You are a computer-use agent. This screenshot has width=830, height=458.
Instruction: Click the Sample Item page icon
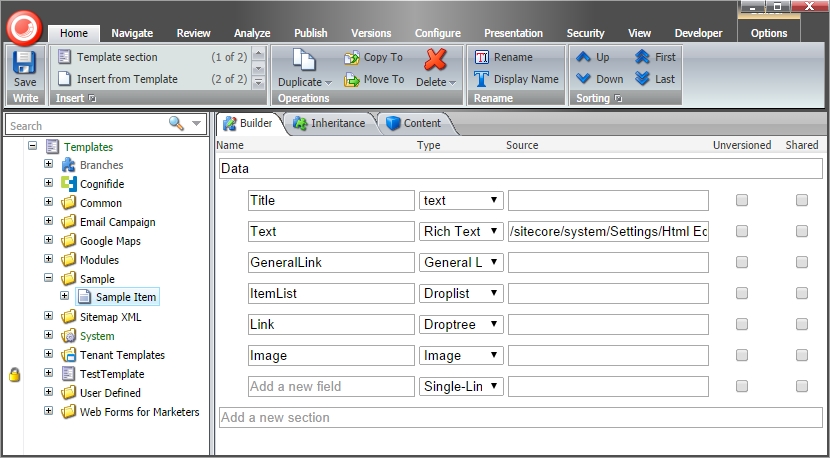(x=84, y=297)
